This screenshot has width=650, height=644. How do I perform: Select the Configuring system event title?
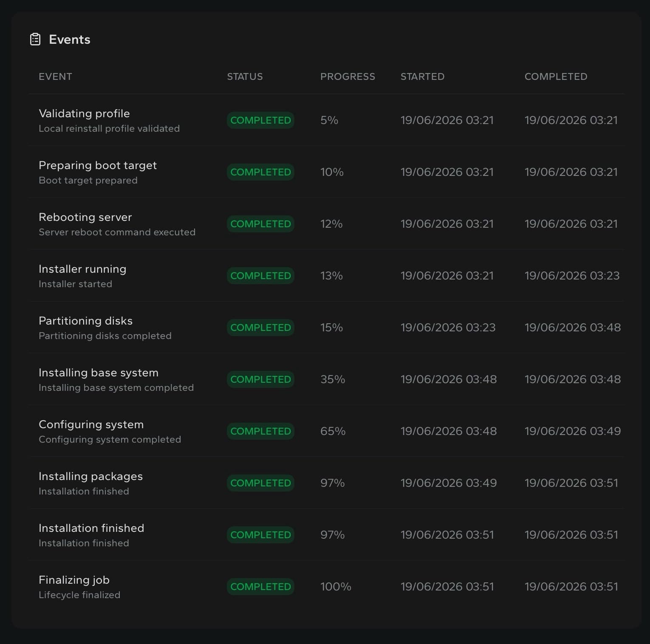pos(91,424)
